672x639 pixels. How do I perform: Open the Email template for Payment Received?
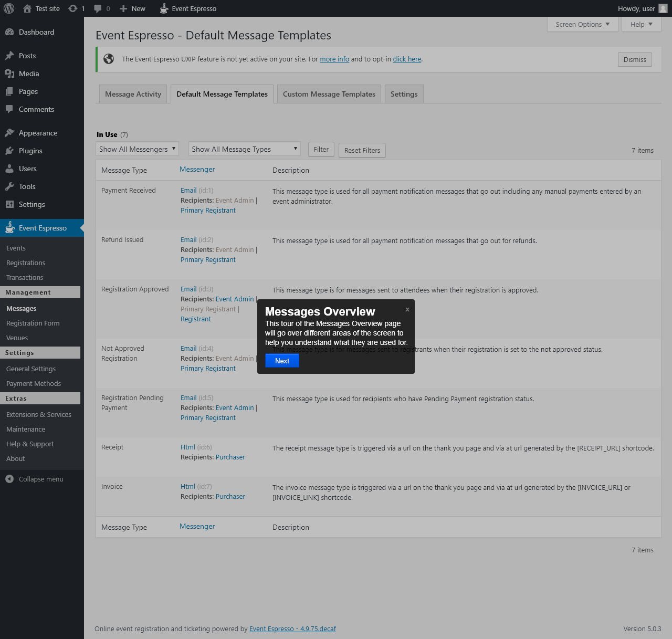[x=188, y=190]
